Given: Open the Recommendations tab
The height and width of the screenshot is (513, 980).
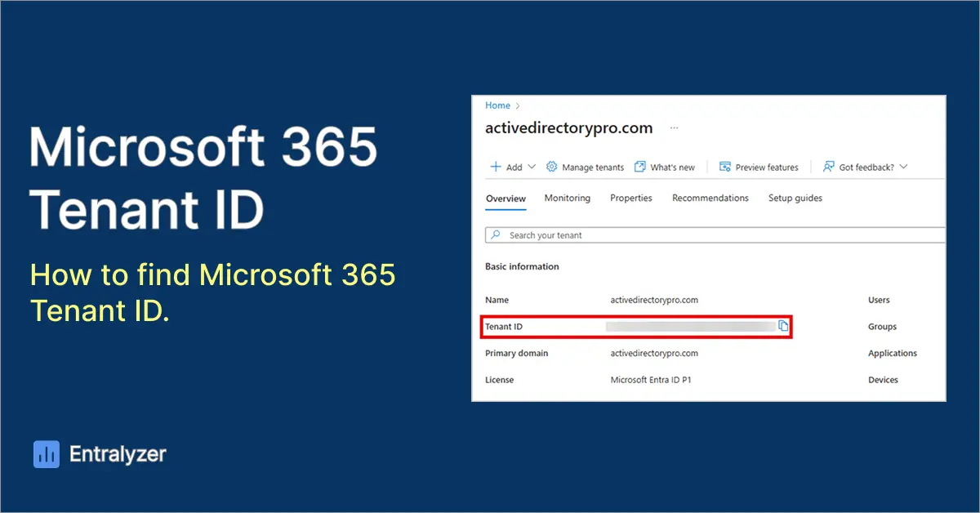Looking at the screenshot, I should coord(710,199).
